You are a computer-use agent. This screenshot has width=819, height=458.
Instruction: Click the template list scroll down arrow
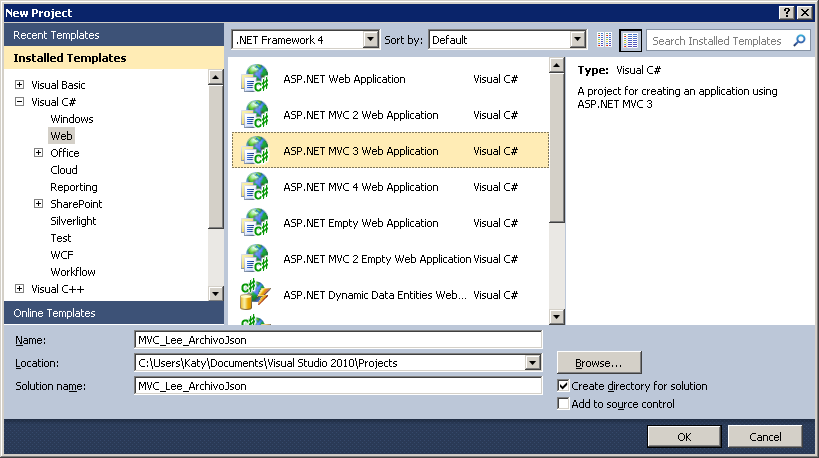(557, 316)
